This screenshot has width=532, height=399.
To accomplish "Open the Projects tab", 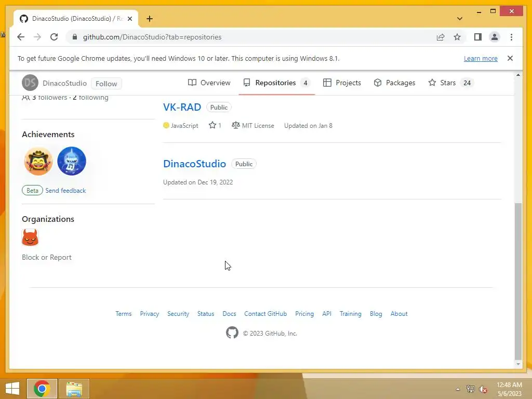I will [x=342, y=83].
